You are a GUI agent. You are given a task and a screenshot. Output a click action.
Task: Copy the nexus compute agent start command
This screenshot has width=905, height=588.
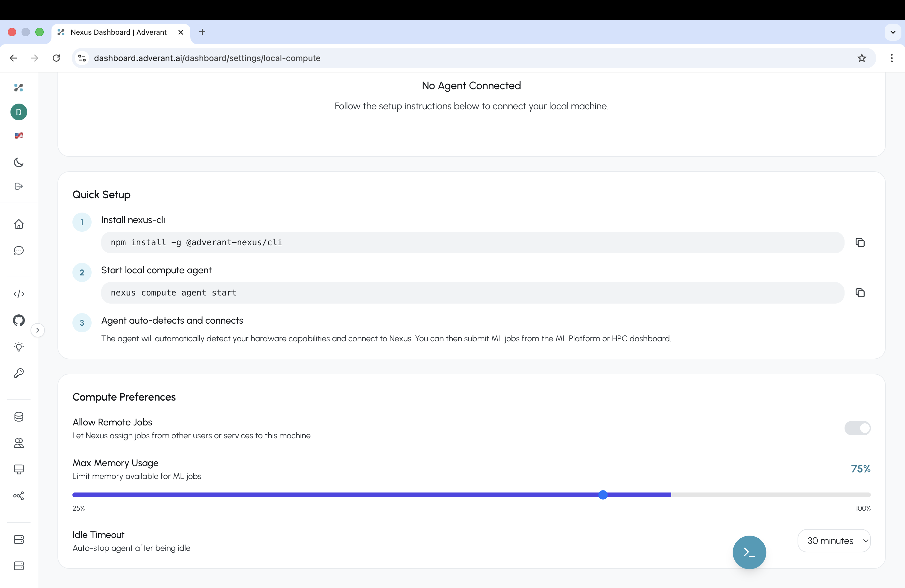pos(860,293)
